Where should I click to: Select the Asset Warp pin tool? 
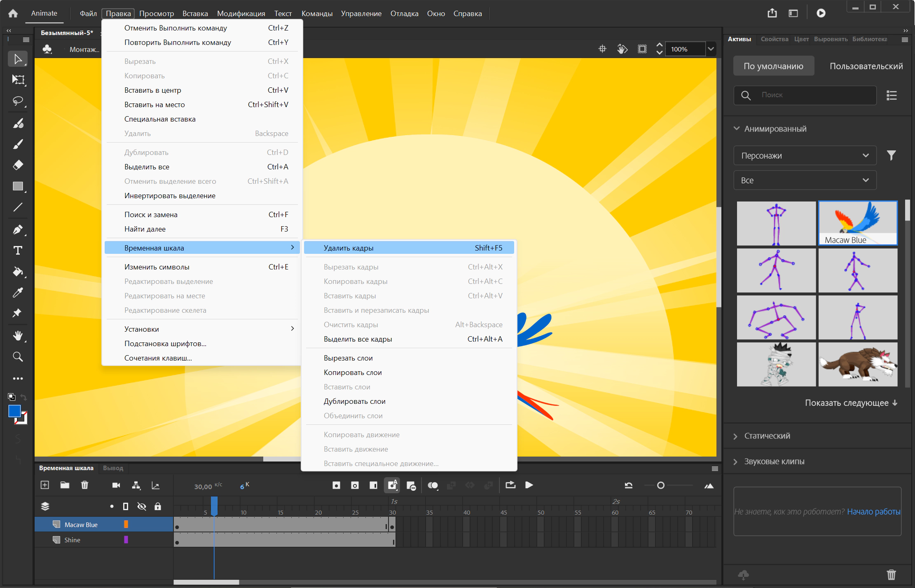[18, 313]
